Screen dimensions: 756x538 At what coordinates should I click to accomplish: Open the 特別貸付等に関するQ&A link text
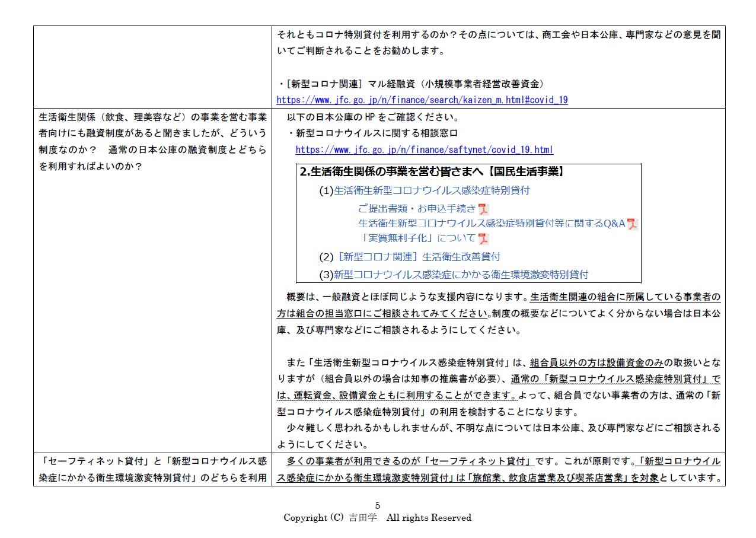pos(492,224)
